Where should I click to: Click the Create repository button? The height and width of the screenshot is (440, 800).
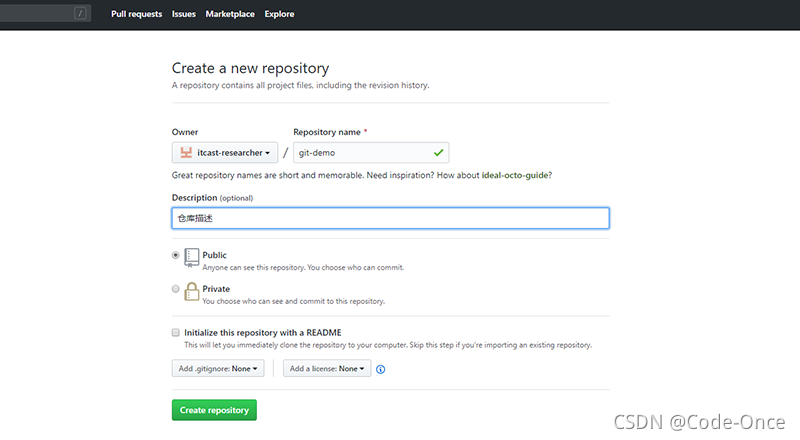pyautogui.click(x=214, y=410)
